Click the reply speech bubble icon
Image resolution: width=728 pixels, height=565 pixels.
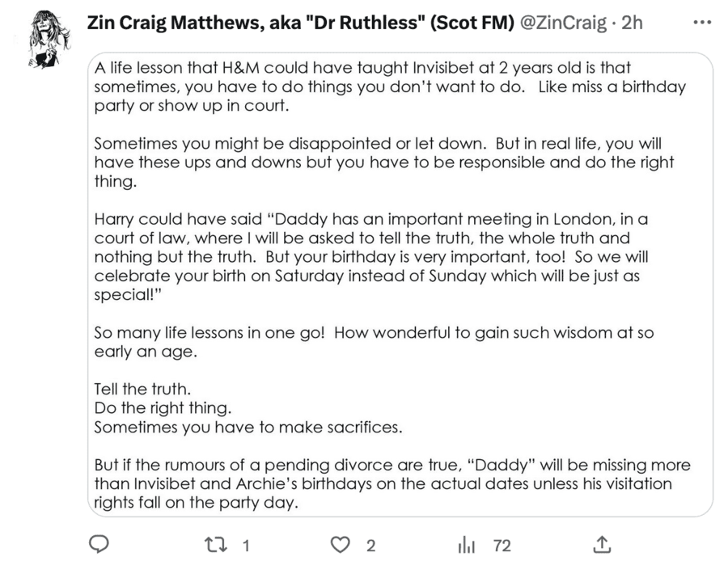99,546
